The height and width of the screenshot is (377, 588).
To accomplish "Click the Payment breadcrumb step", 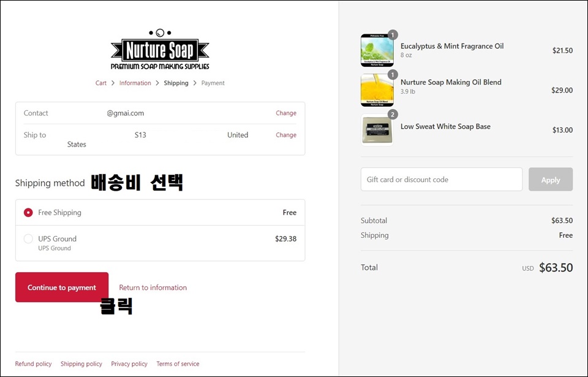I will pyautogui.click(x=213, y=83).
